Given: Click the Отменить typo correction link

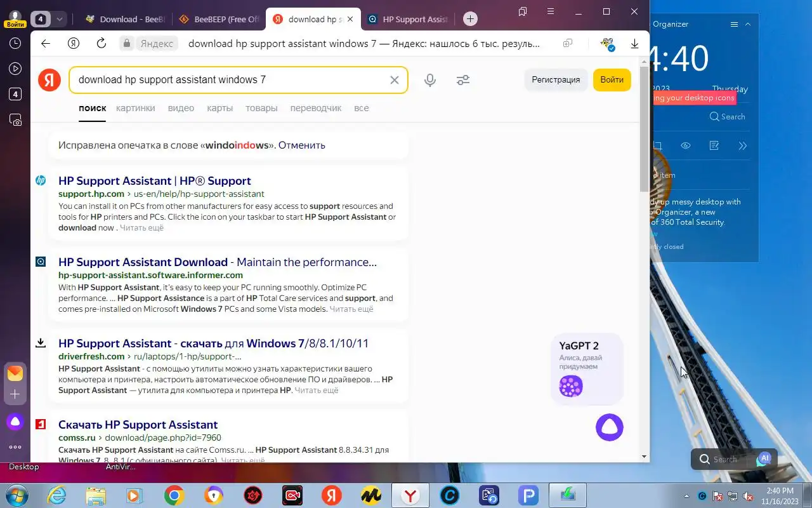Looking at the screenshot, I should click(x=302, y=145).
